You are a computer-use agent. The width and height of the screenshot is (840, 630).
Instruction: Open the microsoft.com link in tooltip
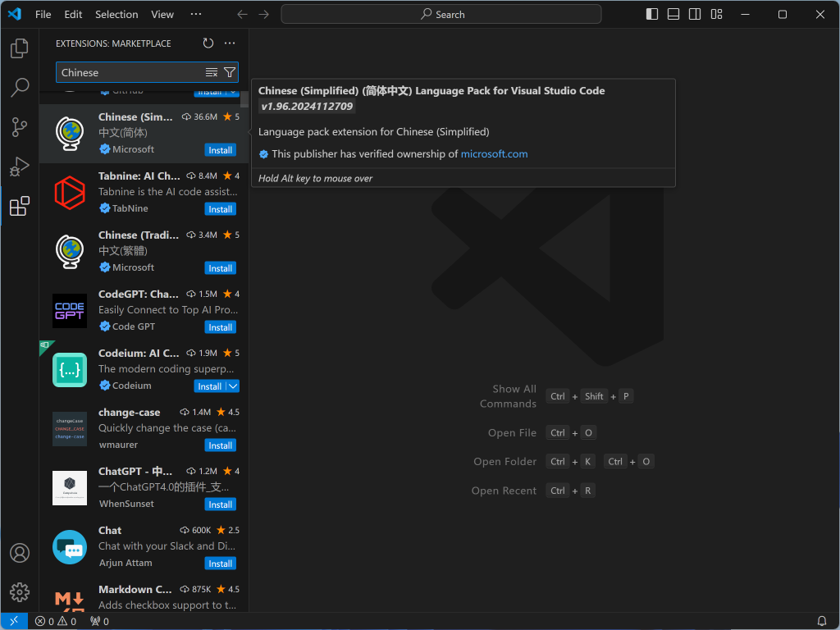(x=494, y=153)
